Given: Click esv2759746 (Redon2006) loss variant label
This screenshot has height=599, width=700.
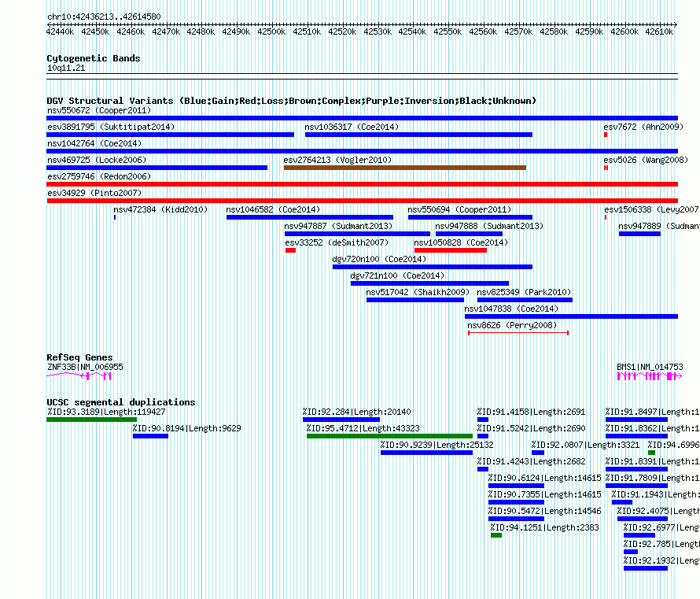Looking at the screenshot, I should tap(99, 176).
